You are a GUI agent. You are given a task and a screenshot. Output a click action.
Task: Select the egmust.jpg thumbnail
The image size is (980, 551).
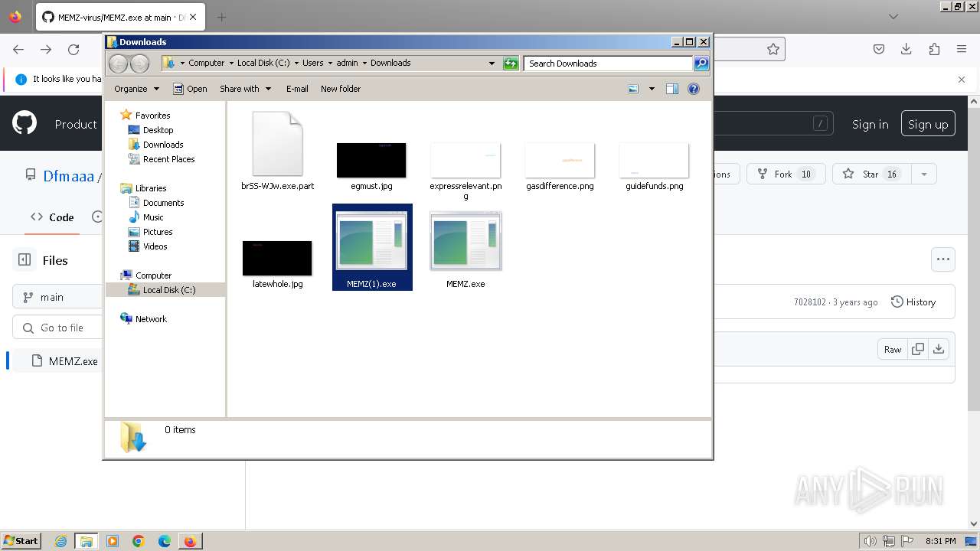coord(371,160)
